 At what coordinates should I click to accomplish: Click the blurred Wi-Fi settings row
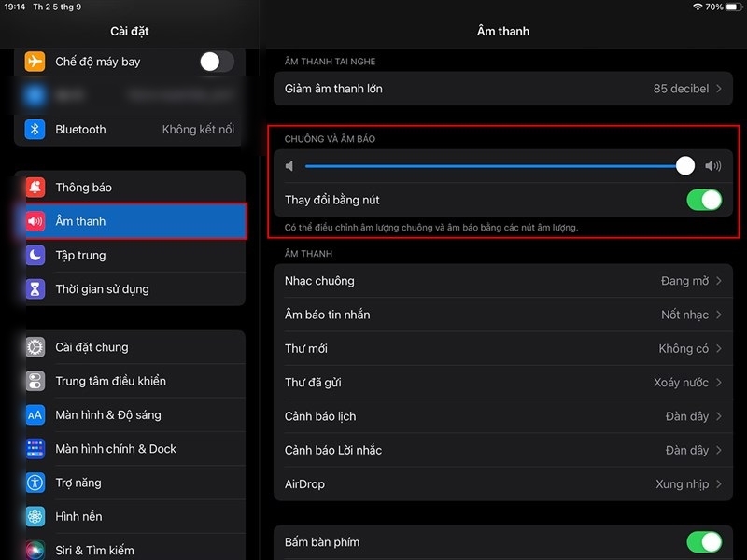(x=130, y=95)
